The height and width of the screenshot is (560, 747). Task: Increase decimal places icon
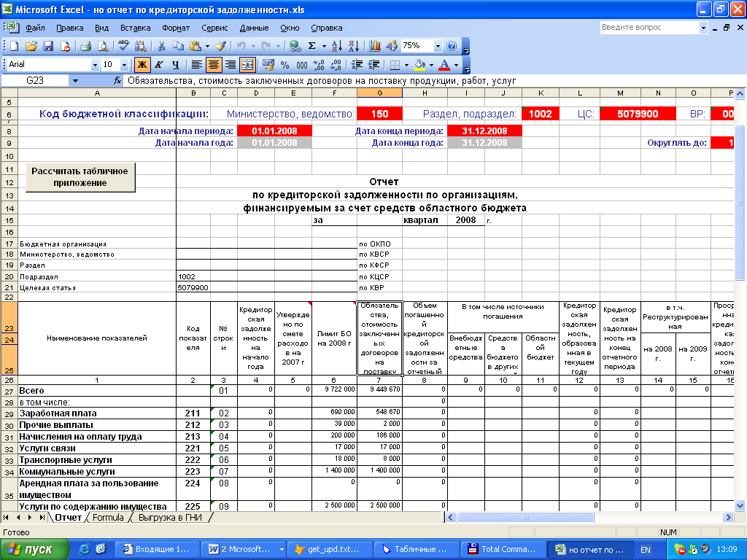click(x=319, y=65)
